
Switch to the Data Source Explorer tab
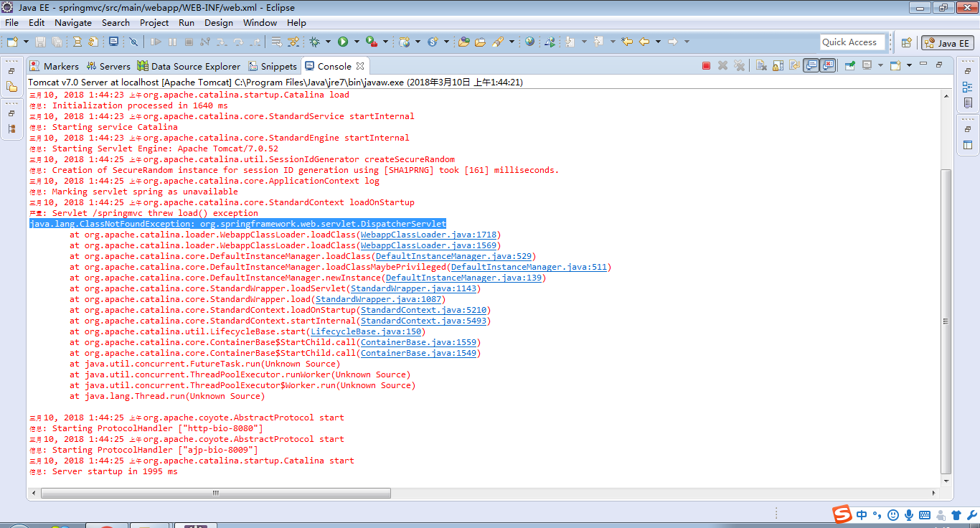(189, 66)
